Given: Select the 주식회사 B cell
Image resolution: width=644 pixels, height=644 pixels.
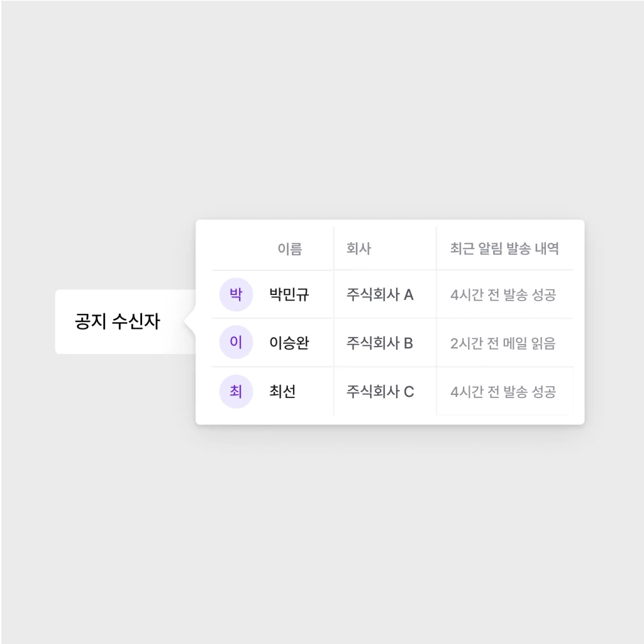Looking at the screenshot, I should 379,343.
